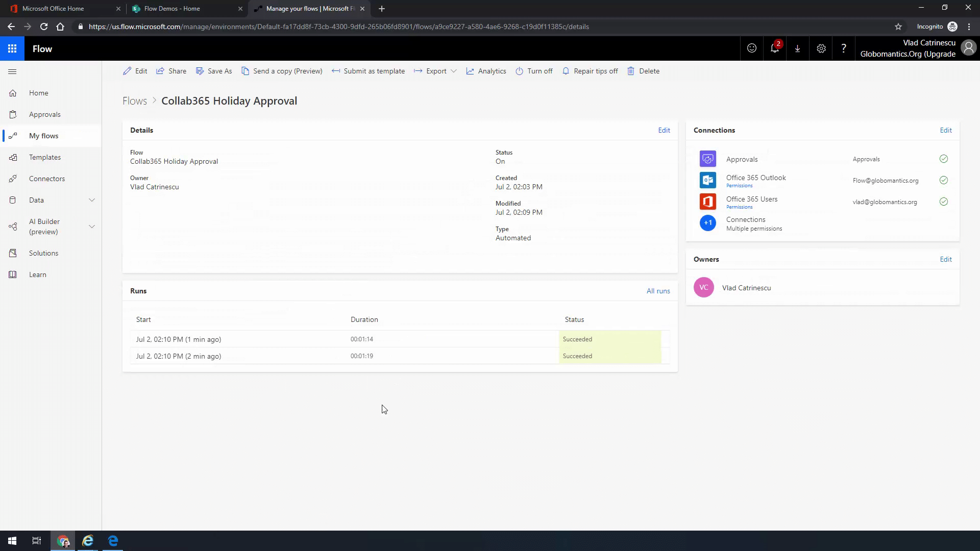The height and width of the screenshot is (551, 980).
Task: Open Permissions link under Office 365 Users
Action: pos(739,207)
